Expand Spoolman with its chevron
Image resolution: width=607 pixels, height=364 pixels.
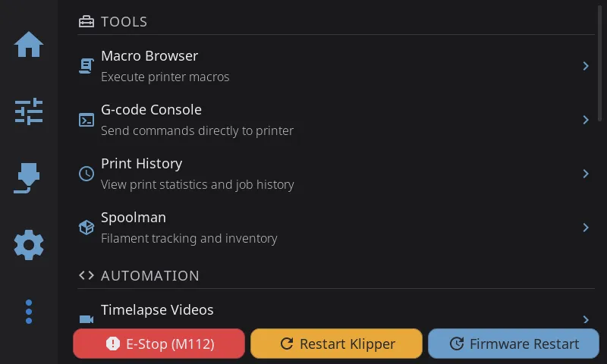point(586,227)
